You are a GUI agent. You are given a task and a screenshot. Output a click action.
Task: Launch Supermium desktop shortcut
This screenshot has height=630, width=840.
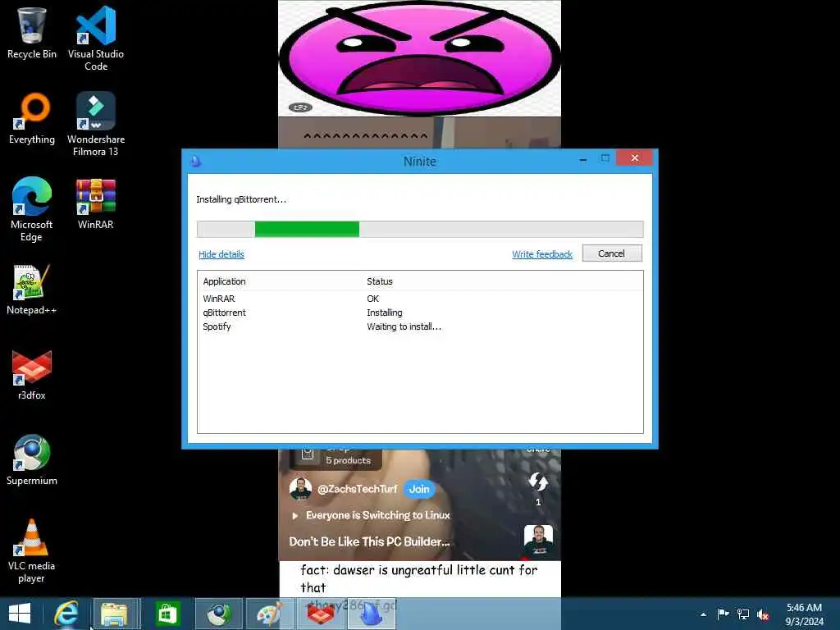pos(32,459)
